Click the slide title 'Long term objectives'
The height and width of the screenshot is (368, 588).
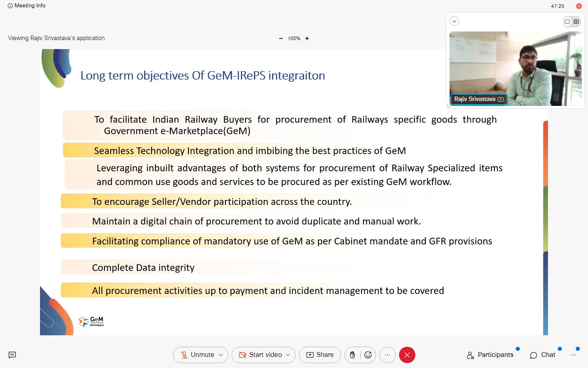click(203, 76)
